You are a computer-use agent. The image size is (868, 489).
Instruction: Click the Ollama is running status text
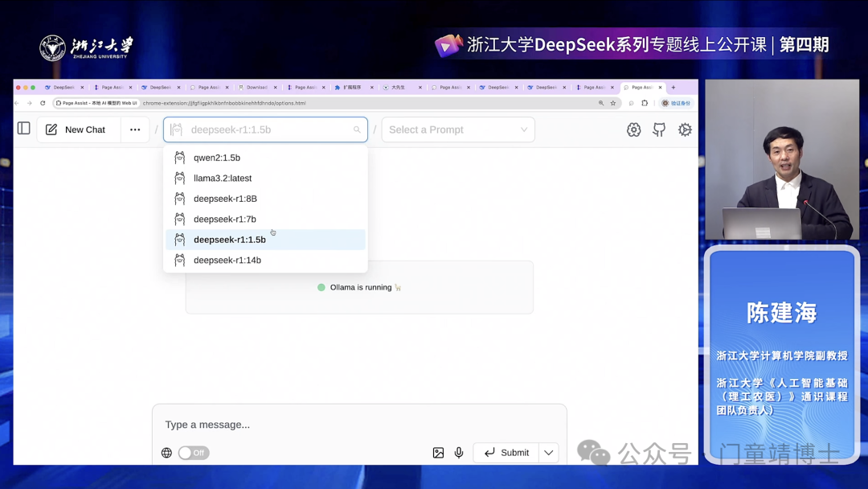click(361, 287)
